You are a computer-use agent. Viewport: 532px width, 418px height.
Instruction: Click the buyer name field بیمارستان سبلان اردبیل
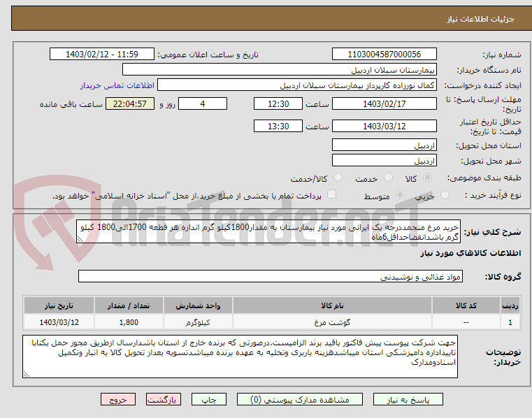279,70
